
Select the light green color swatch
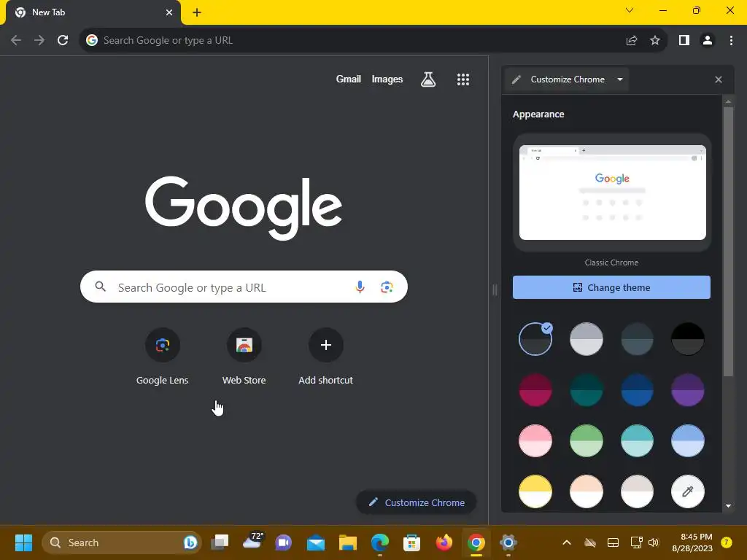586,440
